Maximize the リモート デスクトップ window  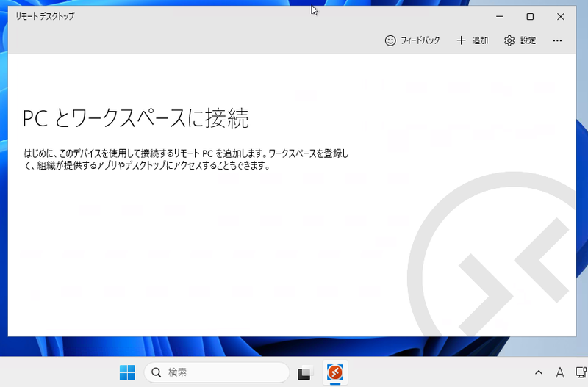pyautogui.click(x=530, y=16)
